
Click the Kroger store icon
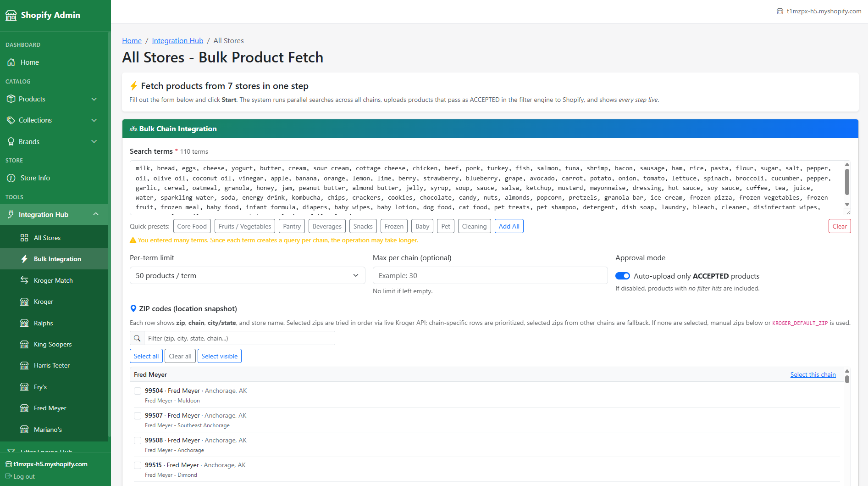pos(24,302)
